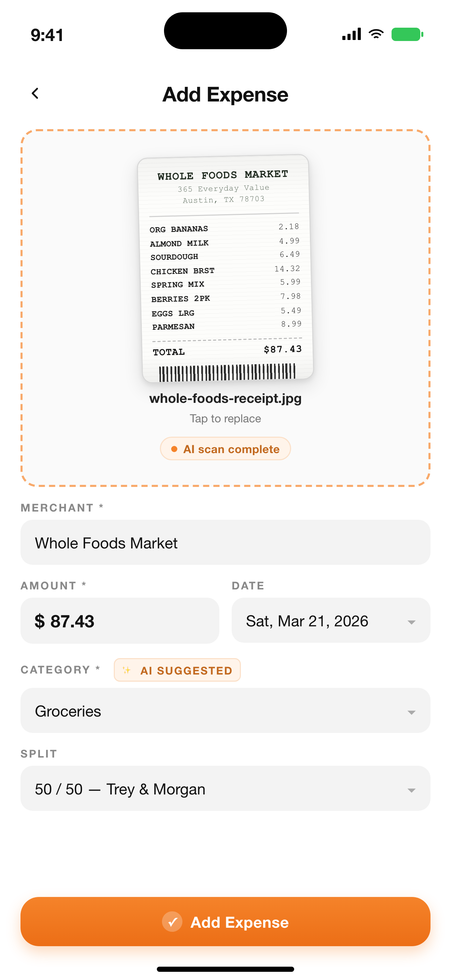Tap the whole-foods-receipt.jpg filename
The image size is (451, 980).
click(x=225, y=398)
